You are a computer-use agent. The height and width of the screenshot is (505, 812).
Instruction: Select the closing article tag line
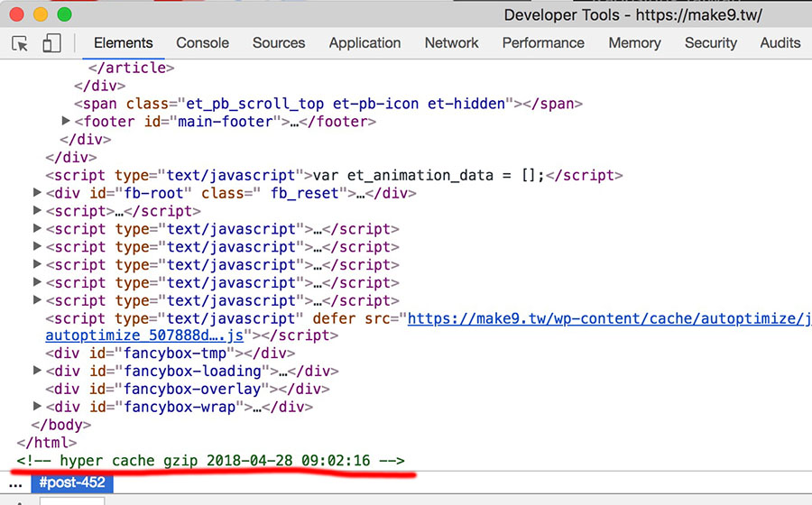pyautogui.click(x=132, y=68)
